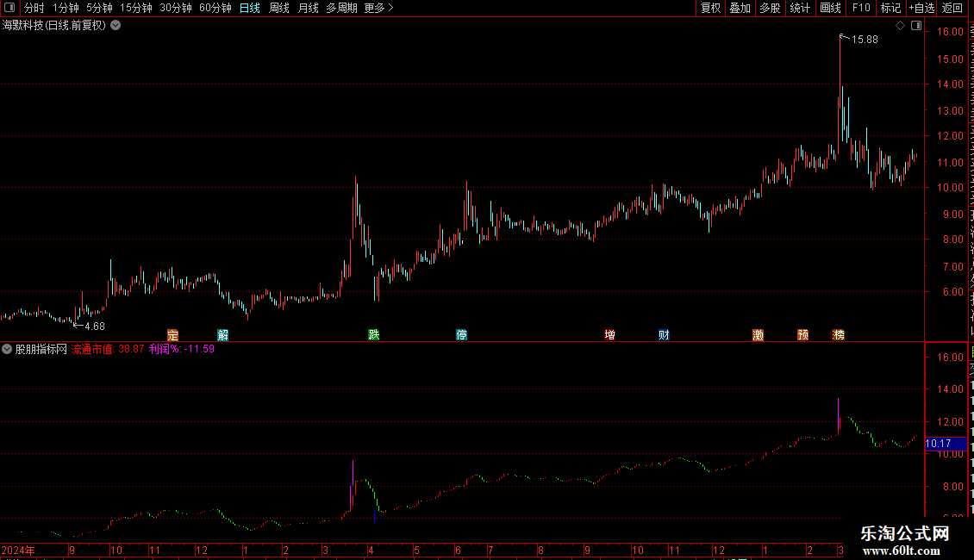Switch to 分时 chart period
974x560 pixels.
coord(34,8)
